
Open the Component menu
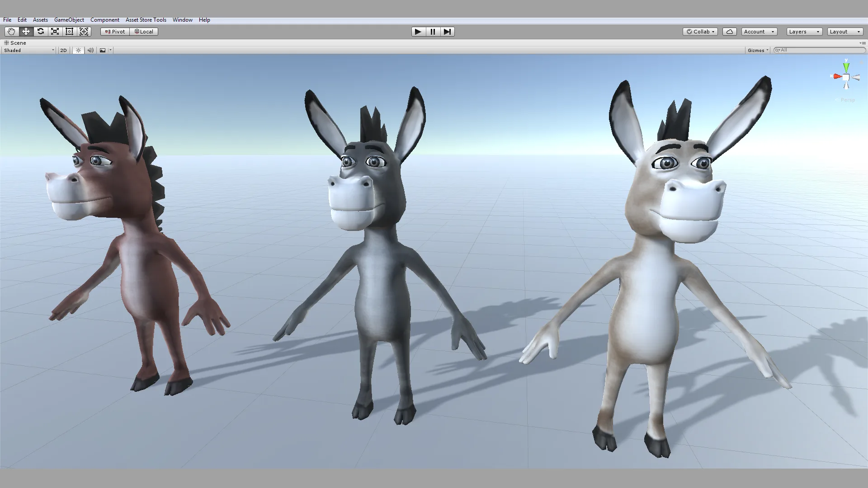click(105, 20)
